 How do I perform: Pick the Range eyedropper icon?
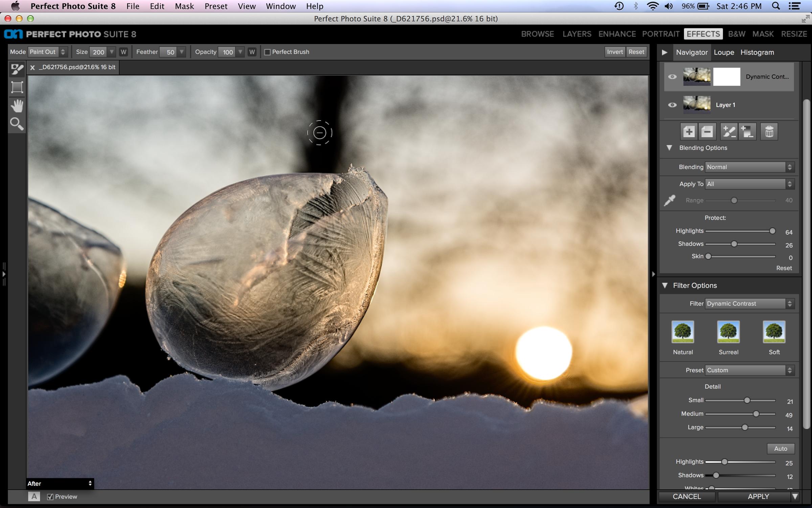[x=670, y=200]
